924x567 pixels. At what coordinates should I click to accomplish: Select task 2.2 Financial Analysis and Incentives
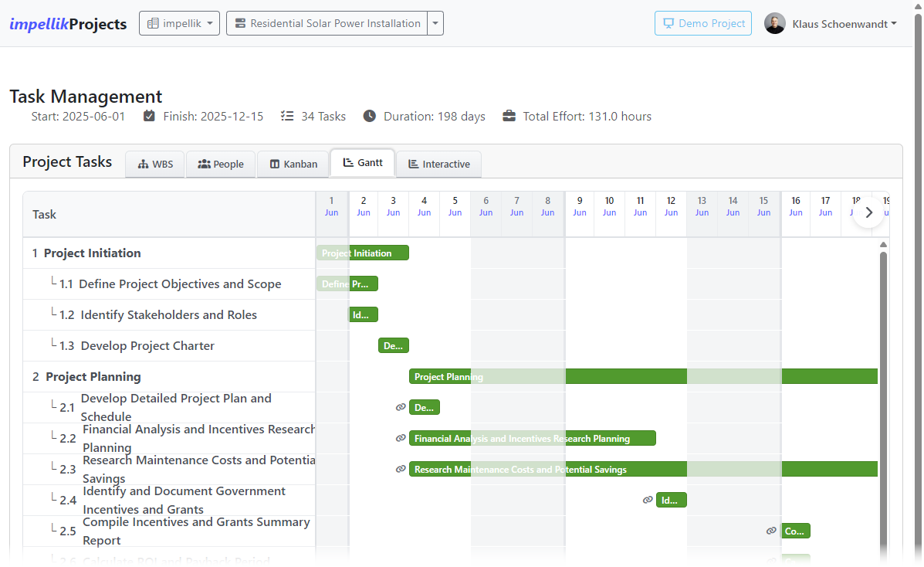[169, 438]
